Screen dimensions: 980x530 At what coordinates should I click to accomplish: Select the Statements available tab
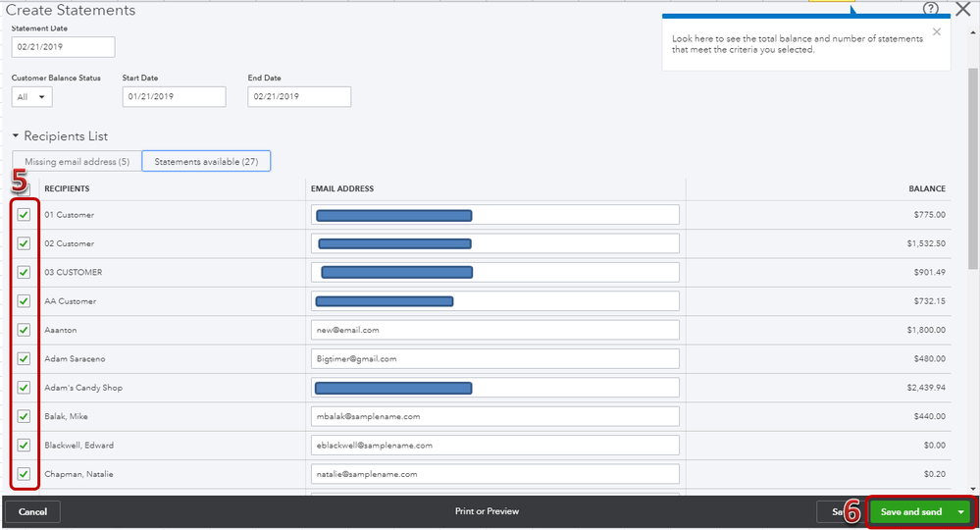click(x=206, y=162)
